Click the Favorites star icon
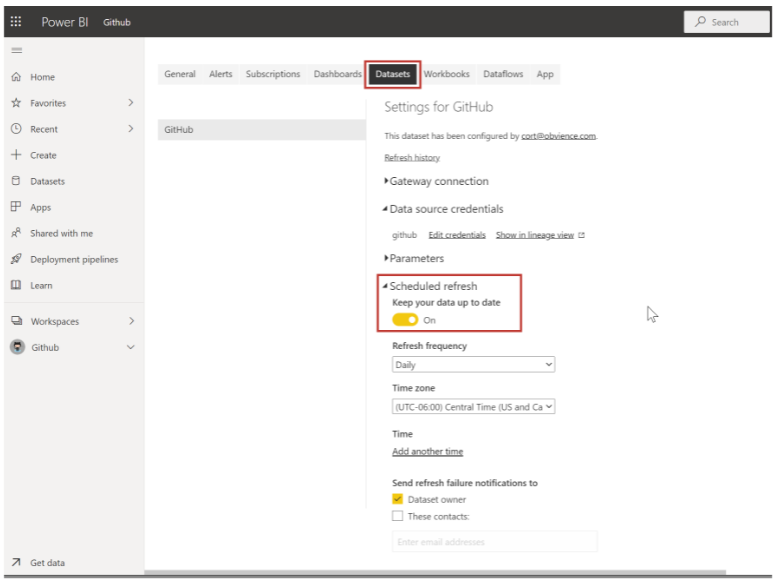 tap(16, 103)
